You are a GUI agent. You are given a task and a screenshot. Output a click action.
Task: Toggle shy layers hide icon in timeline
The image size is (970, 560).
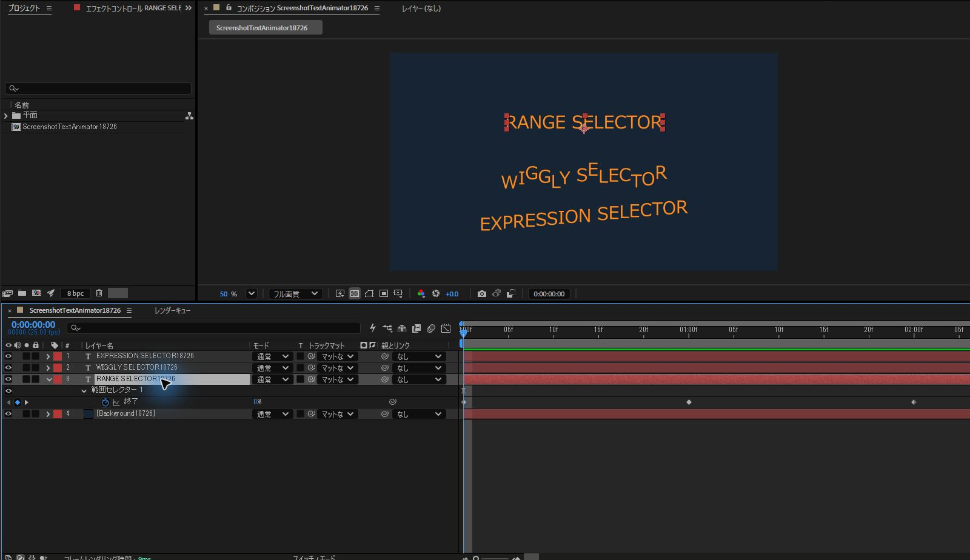[402, 328]
